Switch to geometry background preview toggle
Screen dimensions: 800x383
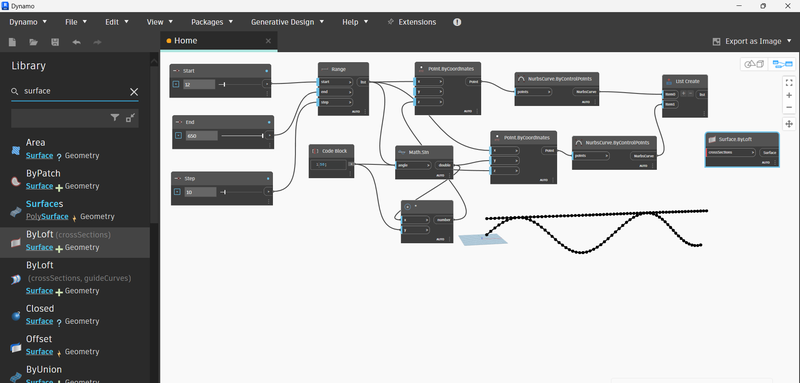tap(754, 64)
